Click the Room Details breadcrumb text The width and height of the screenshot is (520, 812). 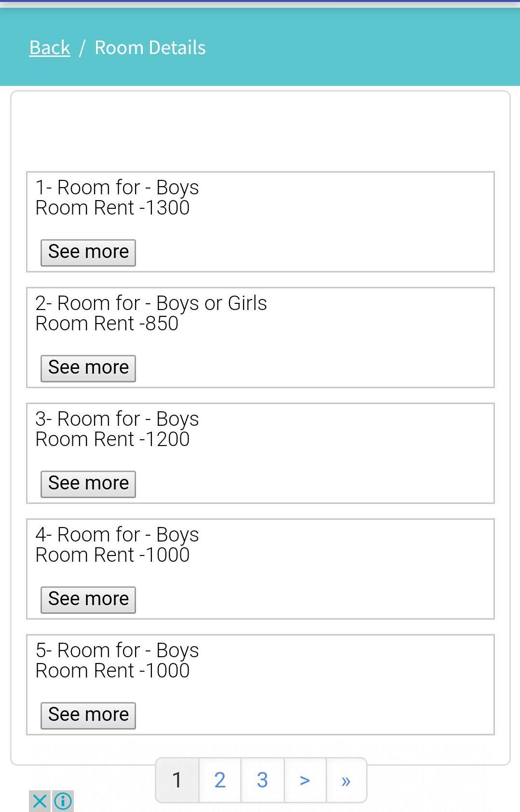[150, 47]
